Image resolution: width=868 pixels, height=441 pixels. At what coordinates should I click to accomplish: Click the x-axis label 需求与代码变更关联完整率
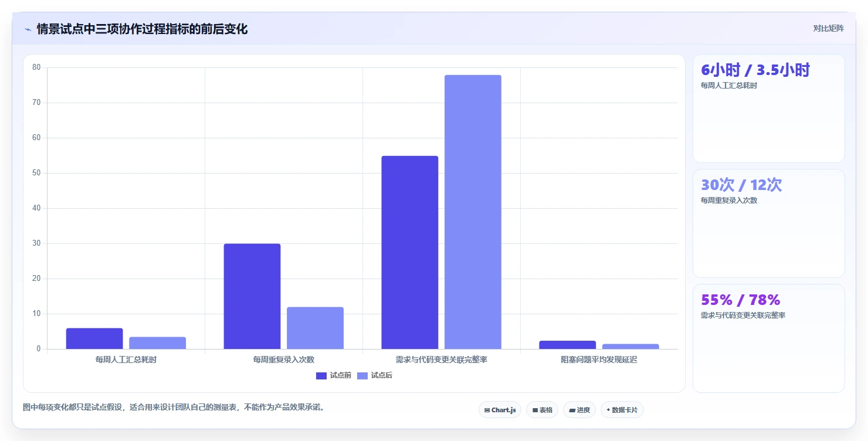442,359
